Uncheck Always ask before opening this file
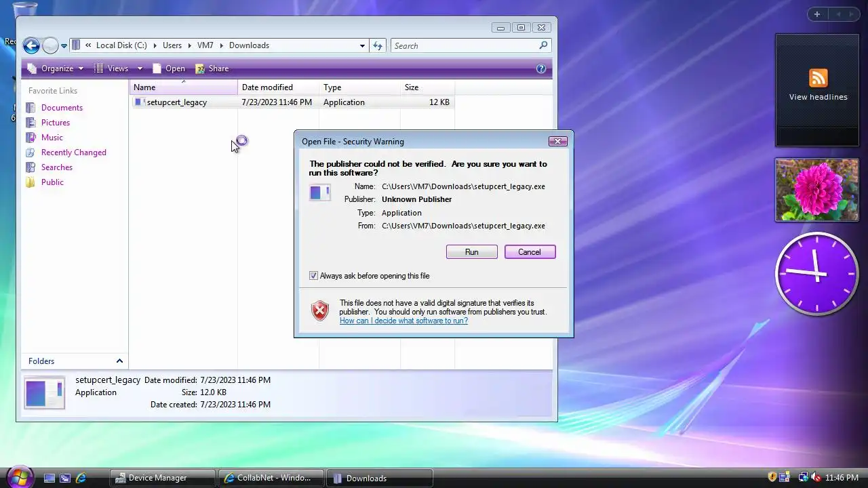 point(313,276)
